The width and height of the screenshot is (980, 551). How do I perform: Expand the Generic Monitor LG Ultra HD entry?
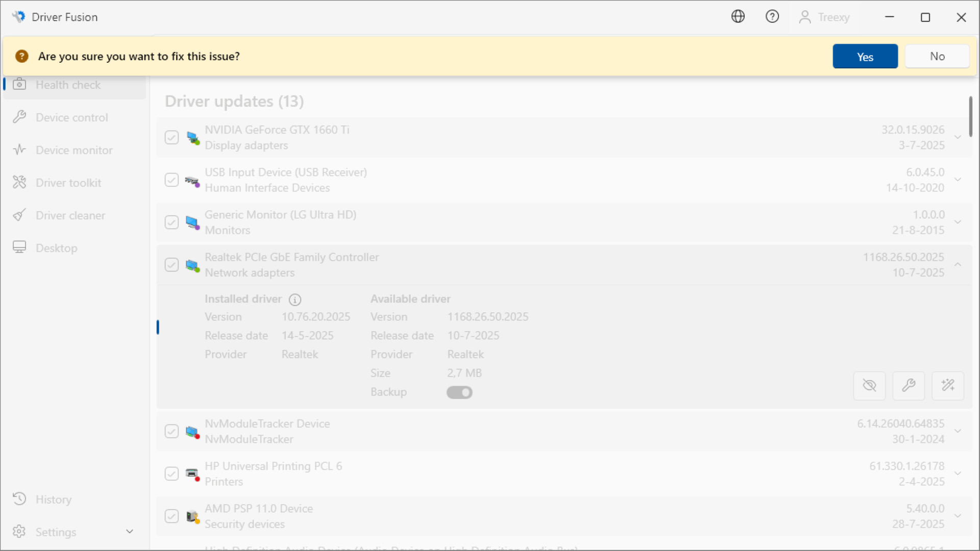957,222
